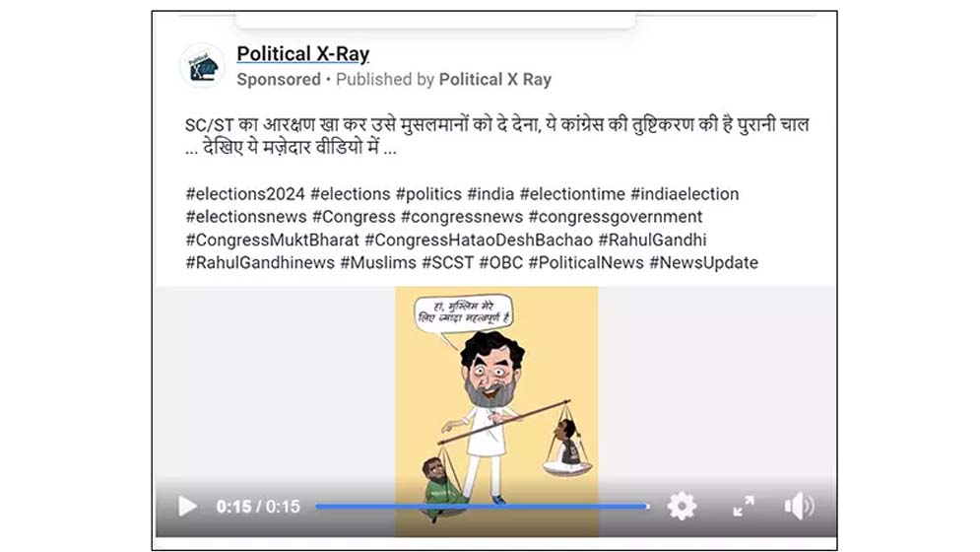This screenshot has height=552, width=980.
Task: Open the #indiaelection hashtag
Action: pos(685,194)
